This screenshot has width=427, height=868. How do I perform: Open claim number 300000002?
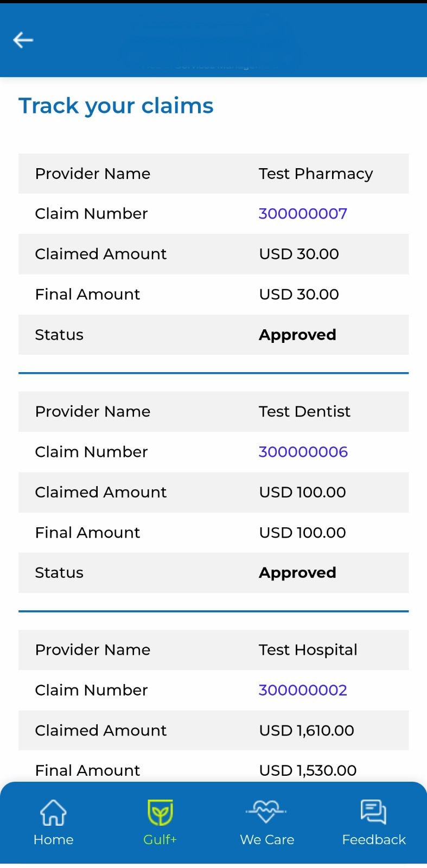tap(303, 690)
